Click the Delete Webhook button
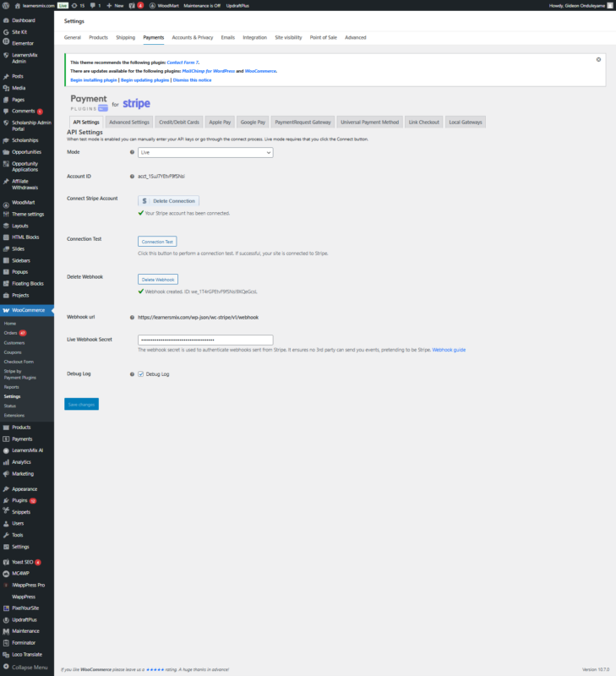 coord(158,280)
